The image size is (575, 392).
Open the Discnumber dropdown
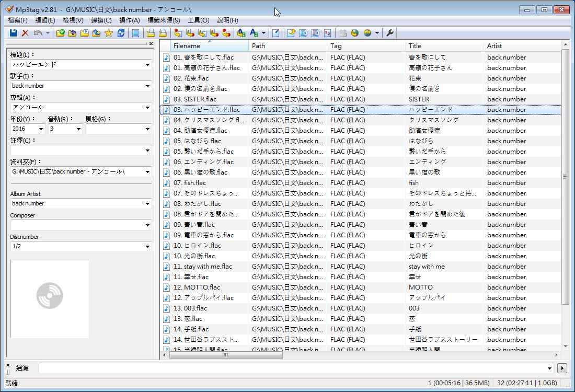(x=147, y=246)
